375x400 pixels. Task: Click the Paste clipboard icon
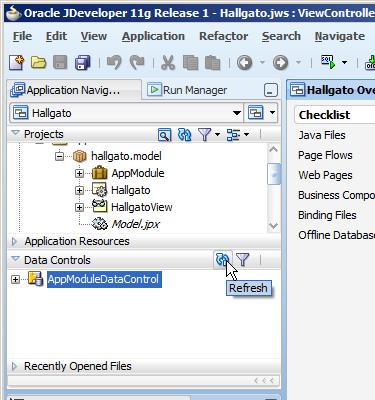click(212, 62)
